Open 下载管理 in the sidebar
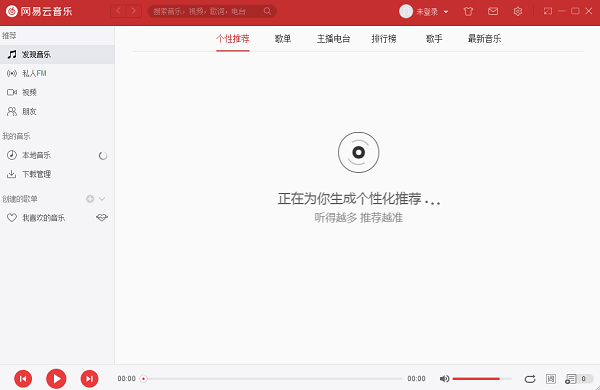This screenshot has height=390, width=600. click(x=57, y=174)
